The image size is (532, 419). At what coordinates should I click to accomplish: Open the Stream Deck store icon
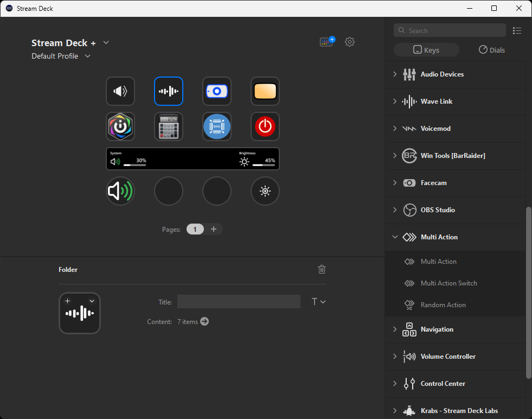click(x=327, y=41)
